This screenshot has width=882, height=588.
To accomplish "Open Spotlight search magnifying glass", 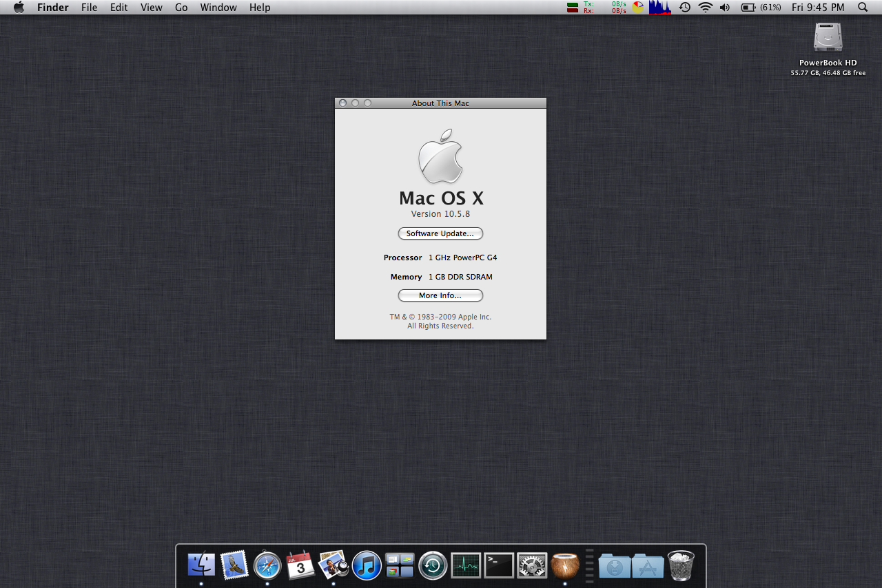I will pos(863,8).
